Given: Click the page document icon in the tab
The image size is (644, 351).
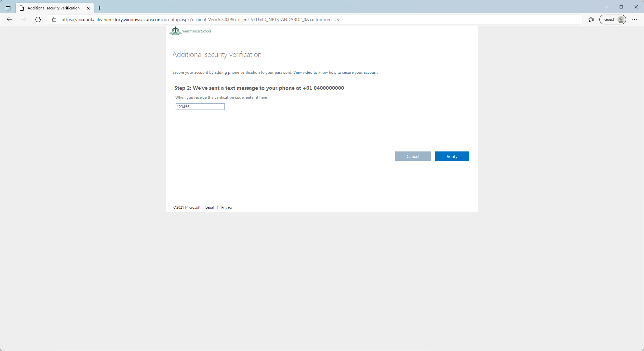Looking at the screenshot, I should tap(21, 8).
